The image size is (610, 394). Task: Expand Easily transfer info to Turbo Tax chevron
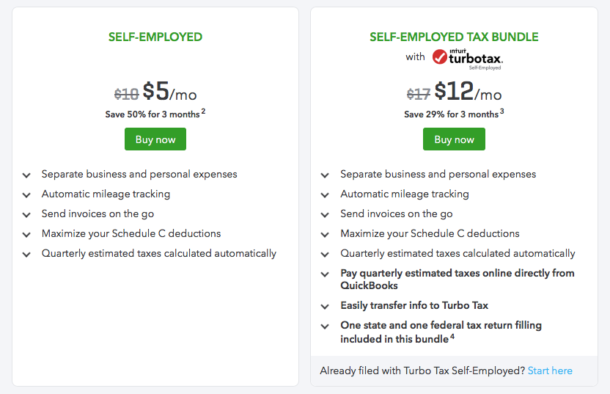point(325,307)
